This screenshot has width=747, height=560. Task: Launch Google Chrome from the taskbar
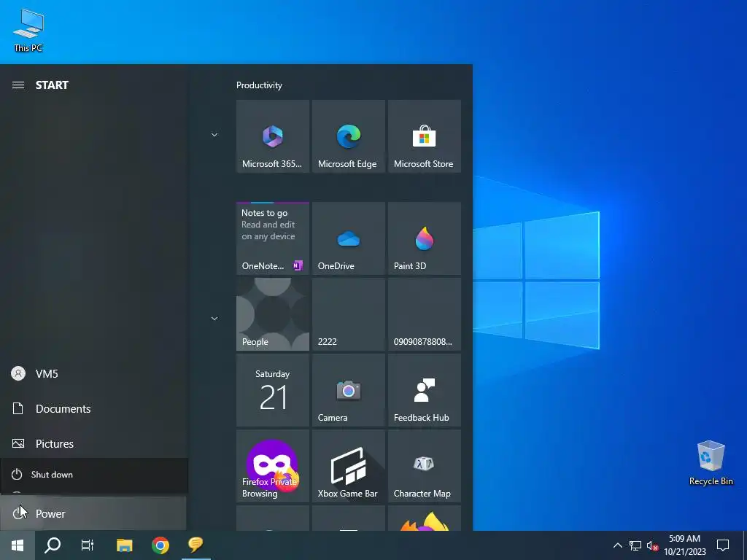coord(160,545)
